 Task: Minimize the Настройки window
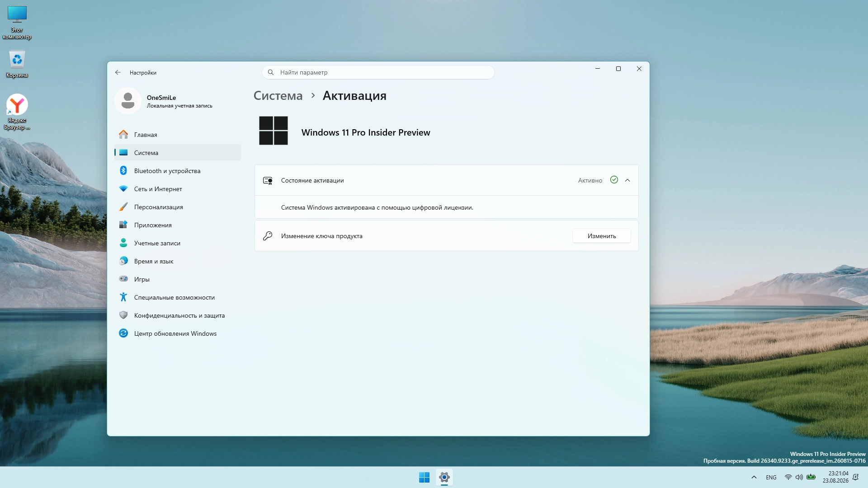pyautogui.click(x=598, y=69)
